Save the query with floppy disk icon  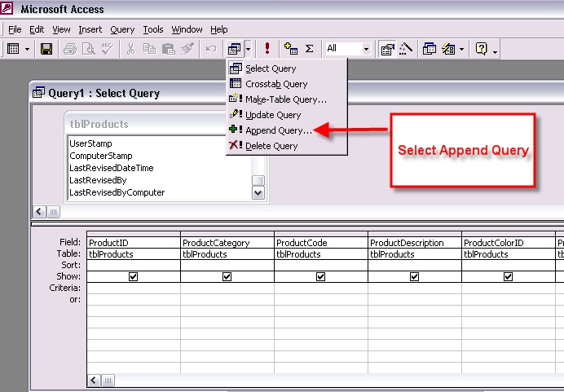click(x=46, y=49)
